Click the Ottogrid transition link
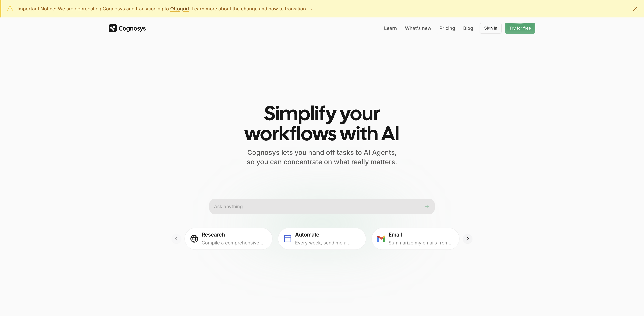The width and height of the screenshot is (644, 316). 179,9
